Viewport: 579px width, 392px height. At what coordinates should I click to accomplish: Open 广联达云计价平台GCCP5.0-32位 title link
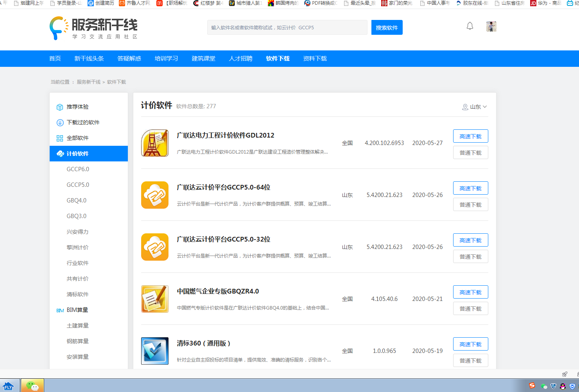pos(224,239)
